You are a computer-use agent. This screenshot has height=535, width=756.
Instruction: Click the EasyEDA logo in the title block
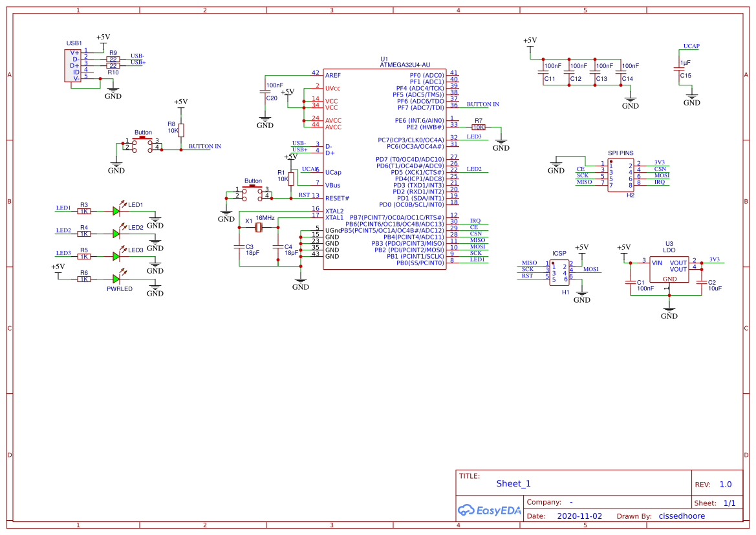coord(490,510)
